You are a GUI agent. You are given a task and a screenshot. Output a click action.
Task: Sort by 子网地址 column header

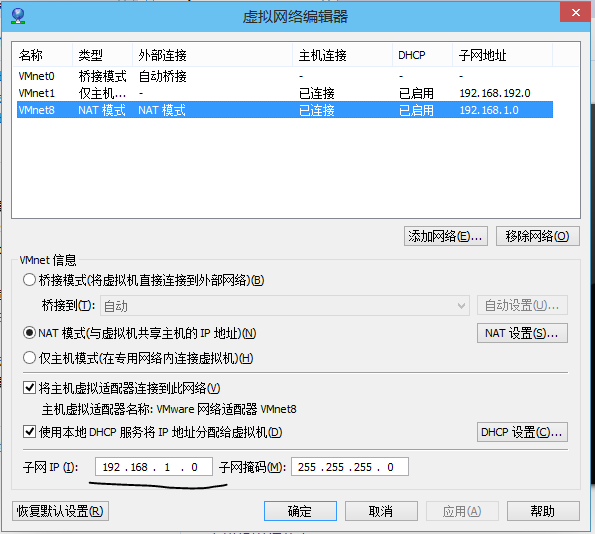[x=502, y=55]
